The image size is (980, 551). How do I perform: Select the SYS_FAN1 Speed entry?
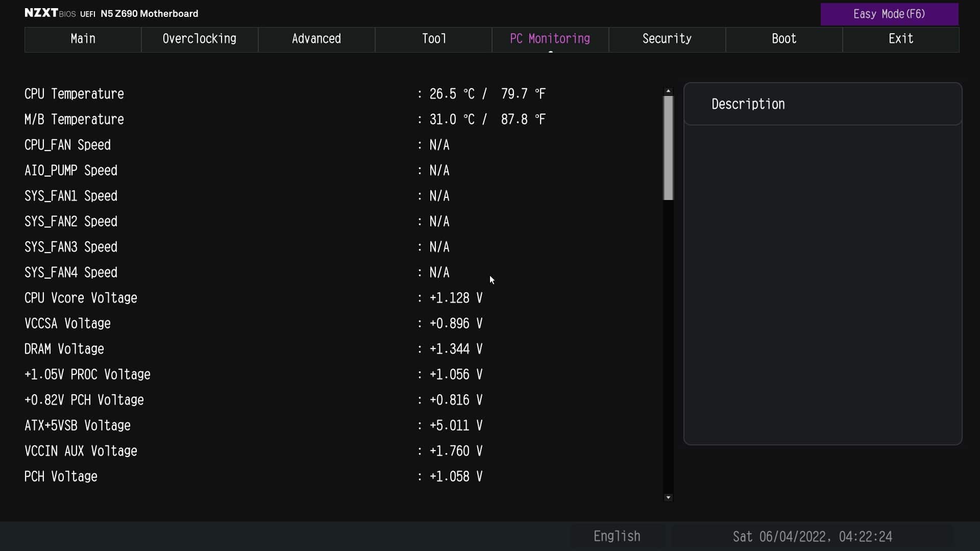click(x=342, y=196)
